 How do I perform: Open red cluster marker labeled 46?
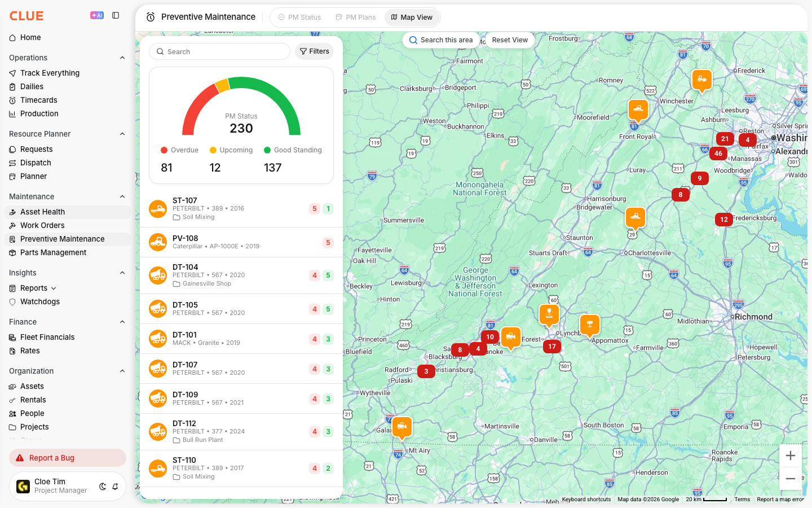718,154
